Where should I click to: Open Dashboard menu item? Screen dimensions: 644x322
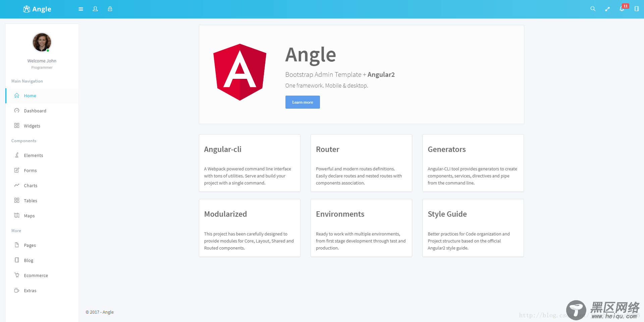tap(42, 111)
